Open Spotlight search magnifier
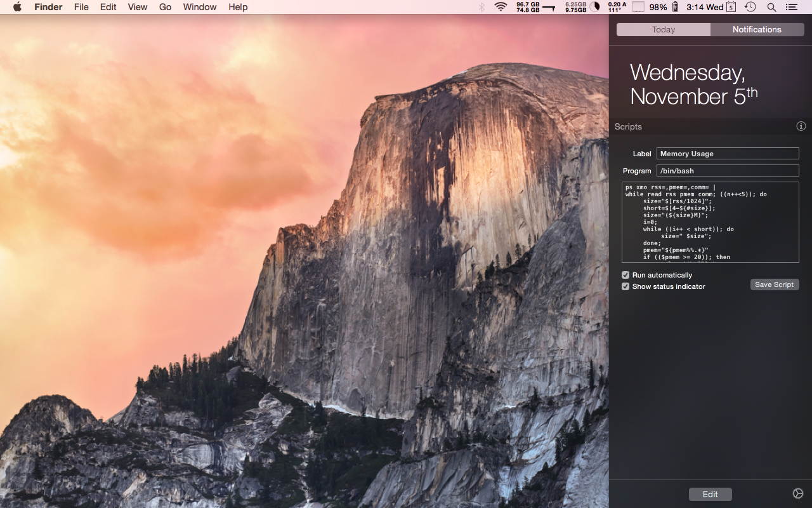This screenshot has height=508, width=812. point(771,7)
